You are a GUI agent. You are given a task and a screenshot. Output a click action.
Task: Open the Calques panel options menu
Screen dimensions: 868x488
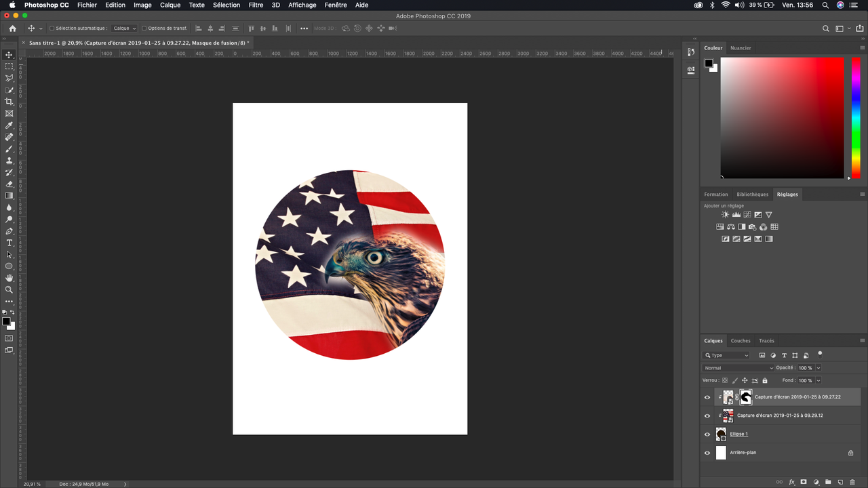(863, 340)
